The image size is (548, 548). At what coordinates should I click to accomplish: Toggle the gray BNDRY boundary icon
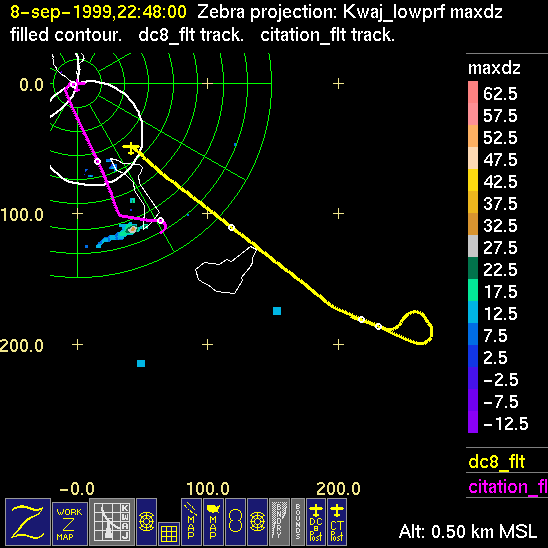coord(279,521)
